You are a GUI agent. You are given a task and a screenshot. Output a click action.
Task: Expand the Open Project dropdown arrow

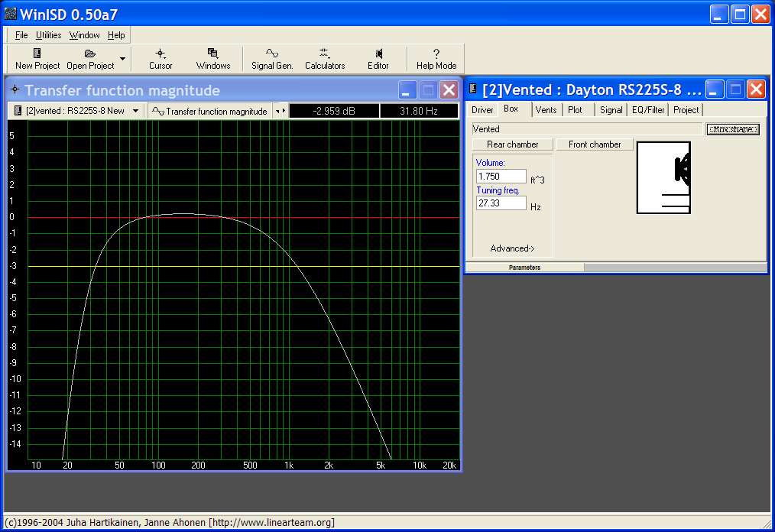tap(122, 59)
